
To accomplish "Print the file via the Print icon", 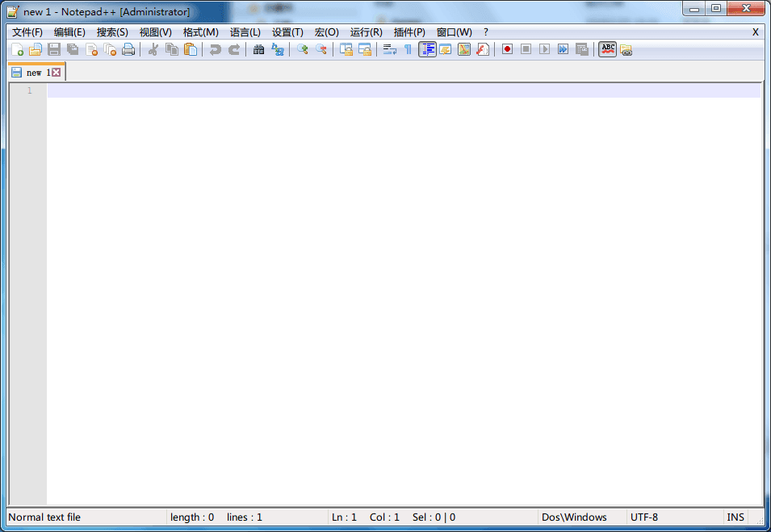I will (128, 49).
